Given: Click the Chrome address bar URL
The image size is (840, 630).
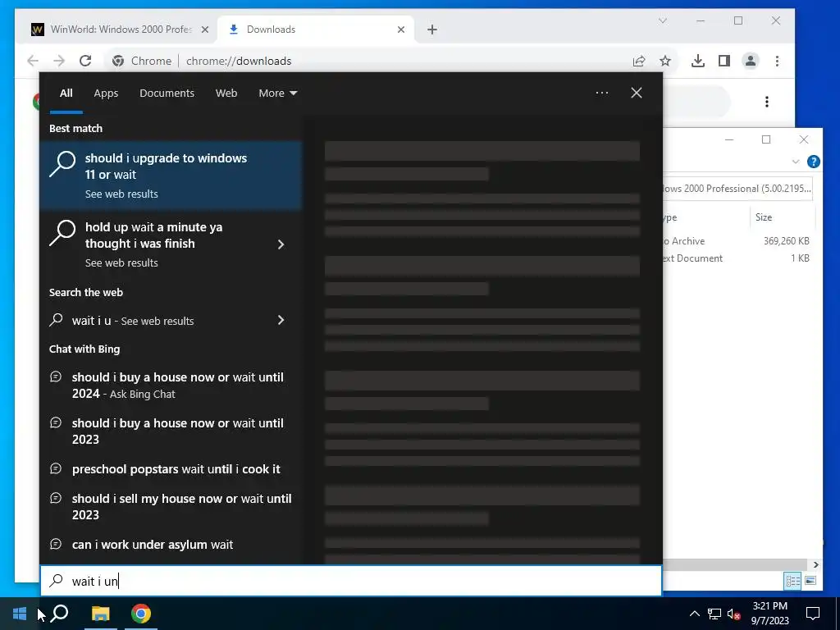Looking at the screenshot, I should coord(239,61).
